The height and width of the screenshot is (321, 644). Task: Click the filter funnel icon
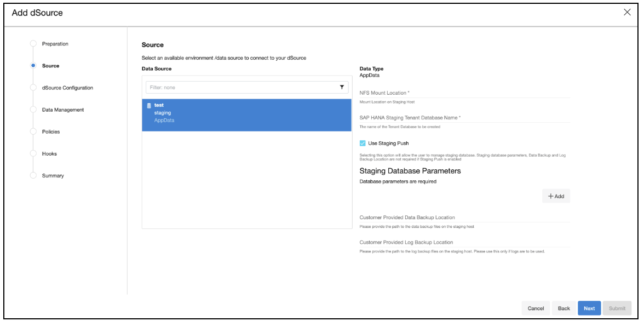[x=341, y=87]
